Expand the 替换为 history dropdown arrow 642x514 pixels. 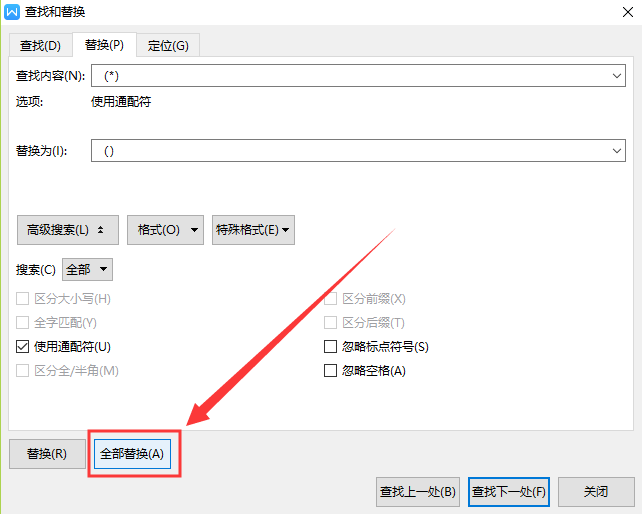(617, 151)
